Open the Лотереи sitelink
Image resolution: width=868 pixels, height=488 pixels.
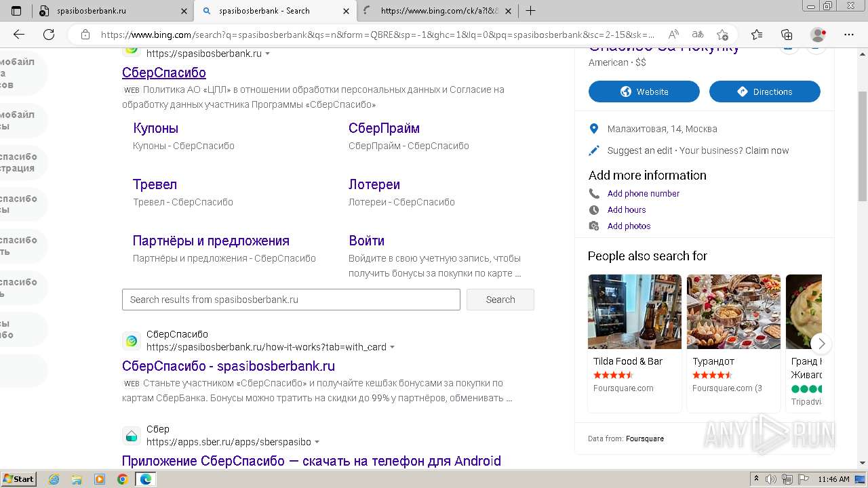click(x=374, y=184)
